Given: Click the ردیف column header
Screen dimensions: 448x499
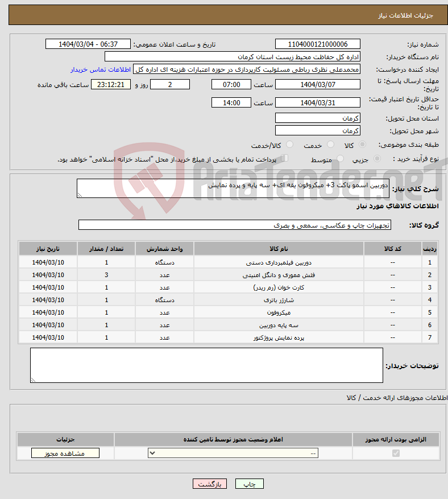Looking at the screenshot, I should pyautogui.click(x=430, y=249).
